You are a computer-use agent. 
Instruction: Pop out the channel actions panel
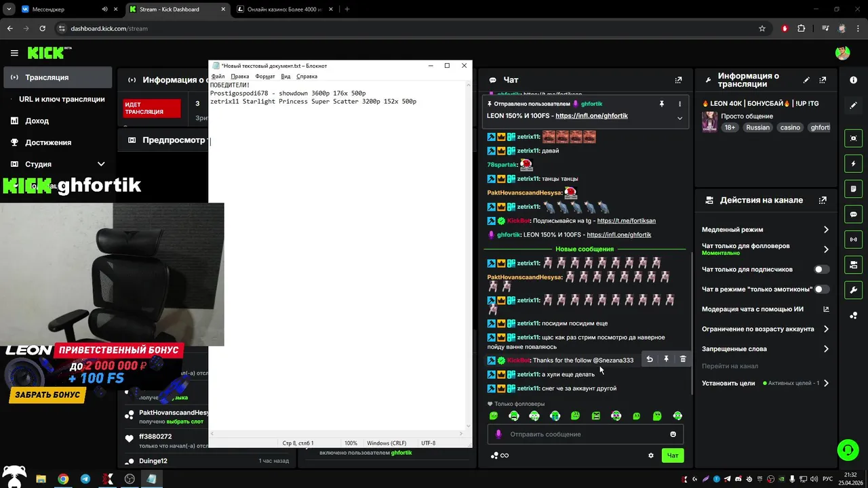(823, 201)
